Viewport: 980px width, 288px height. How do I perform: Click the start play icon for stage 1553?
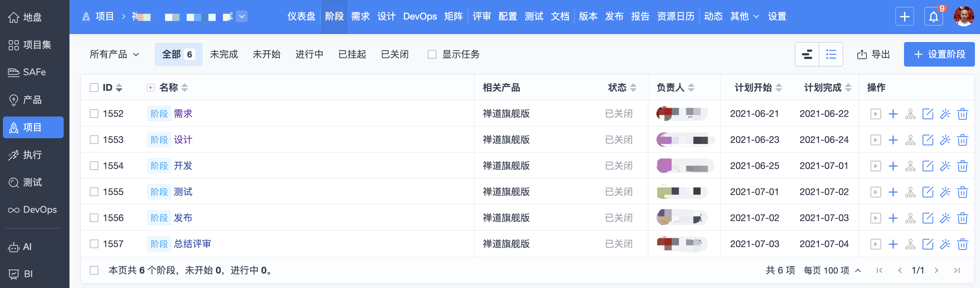coord(875,140)
